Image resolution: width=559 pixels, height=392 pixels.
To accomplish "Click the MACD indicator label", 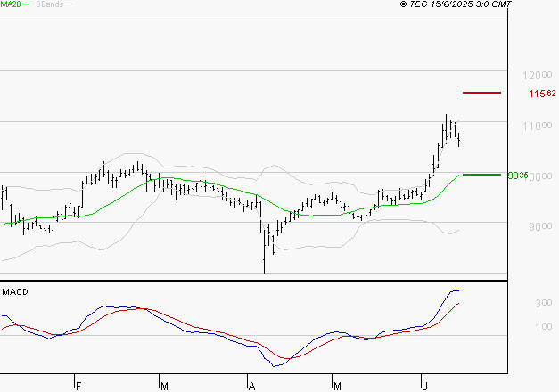I will point(15,292).
